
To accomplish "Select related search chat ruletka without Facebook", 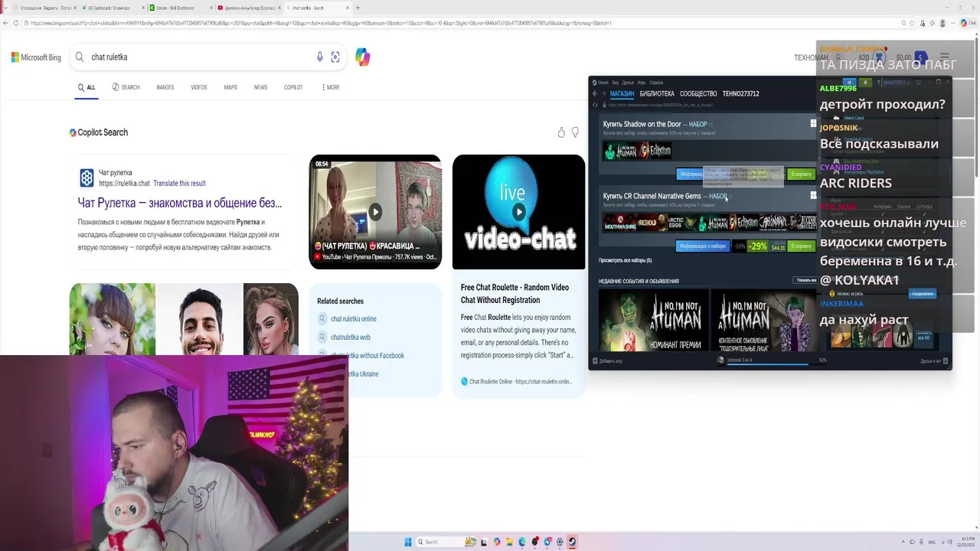I will (x=367, y=356).
